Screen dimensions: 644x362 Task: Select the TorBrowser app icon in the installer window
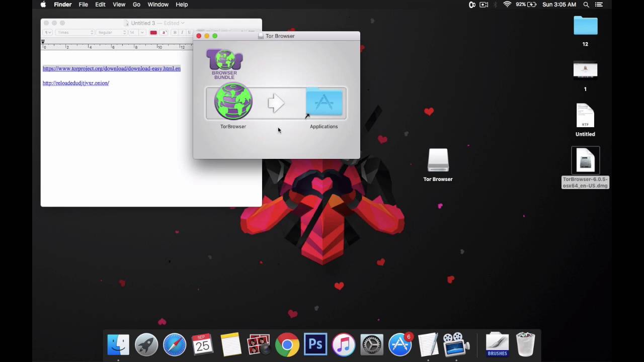[x=233, y=102]
